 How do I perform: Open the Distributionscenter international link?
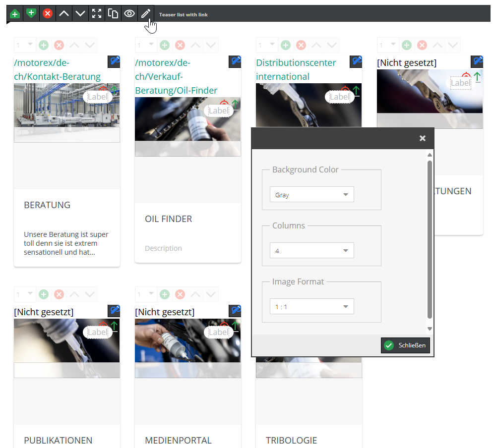(296, 69)
